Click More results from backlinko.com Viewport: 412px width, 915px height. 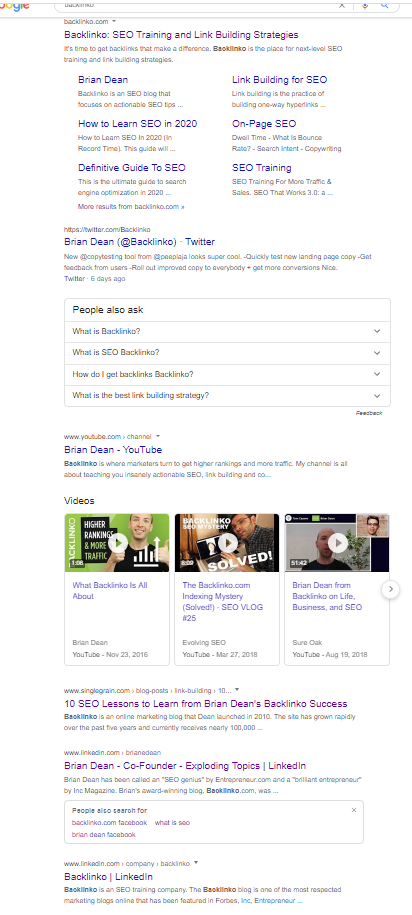point(131,207)
